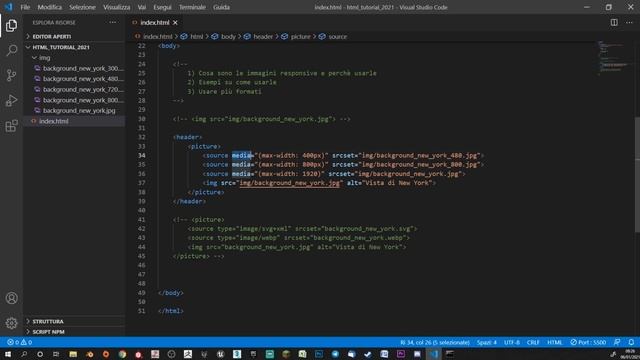Click Port: 5500 Live Server status
The image size is (640, 360).
[x=588, y=342]
